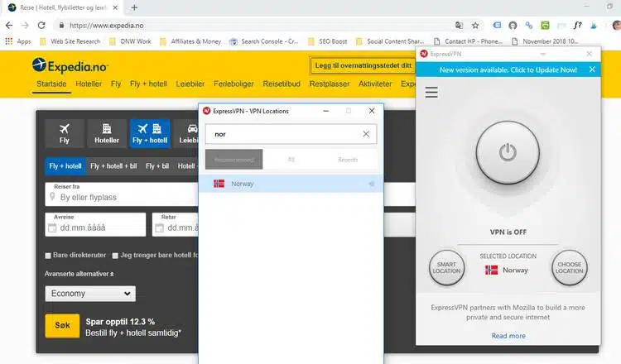Click the site lock icon in address bar
This screenshot has height=364, width=621.
[x=61, y=26]
